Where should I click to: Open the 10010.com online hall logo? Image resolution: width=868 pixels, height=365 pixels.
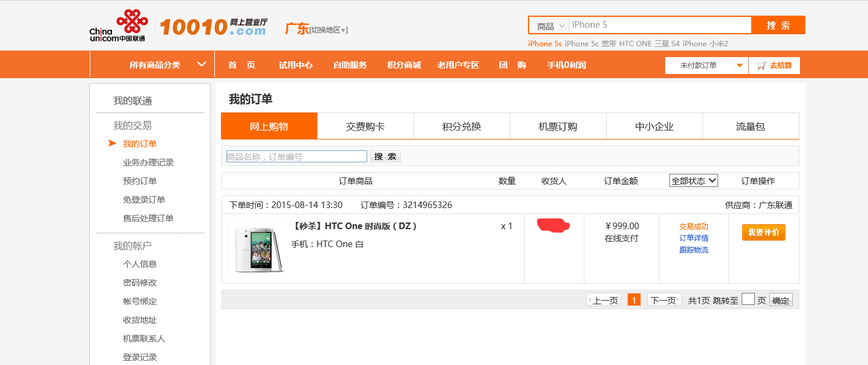pos(214,26)
